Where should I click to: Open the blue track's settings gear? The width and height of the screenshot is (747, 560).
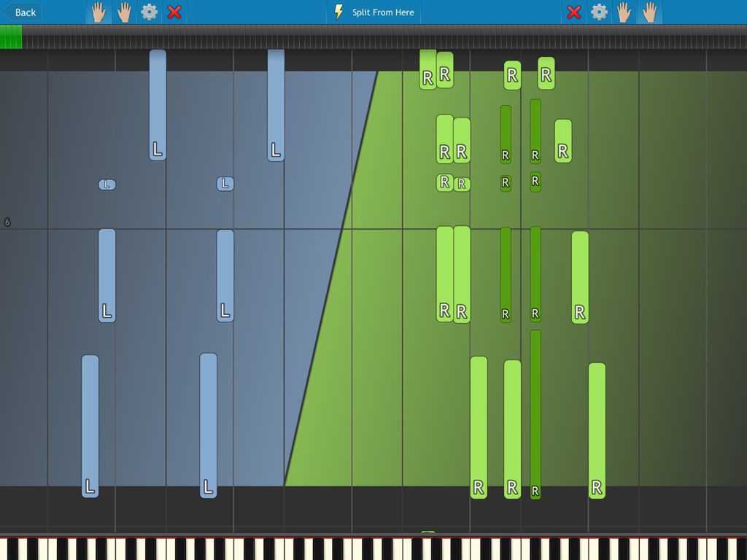[149, 12]
